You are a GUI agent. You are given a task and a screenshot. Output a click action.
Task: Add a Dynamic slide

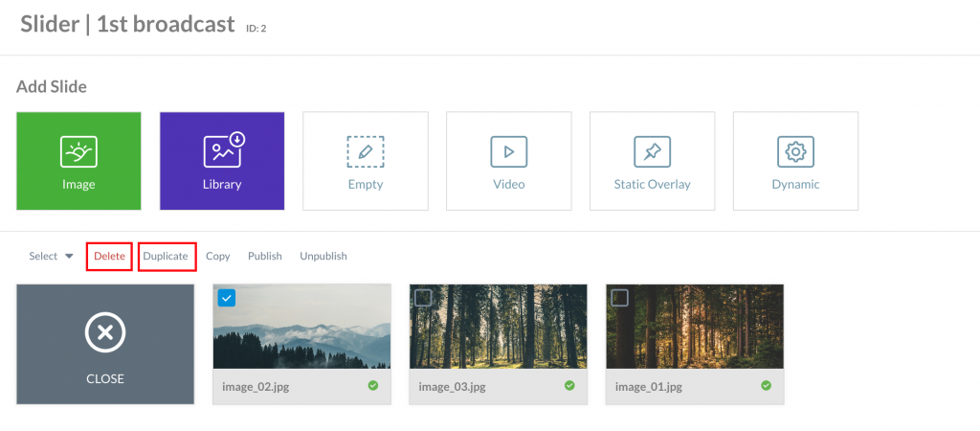795,161
